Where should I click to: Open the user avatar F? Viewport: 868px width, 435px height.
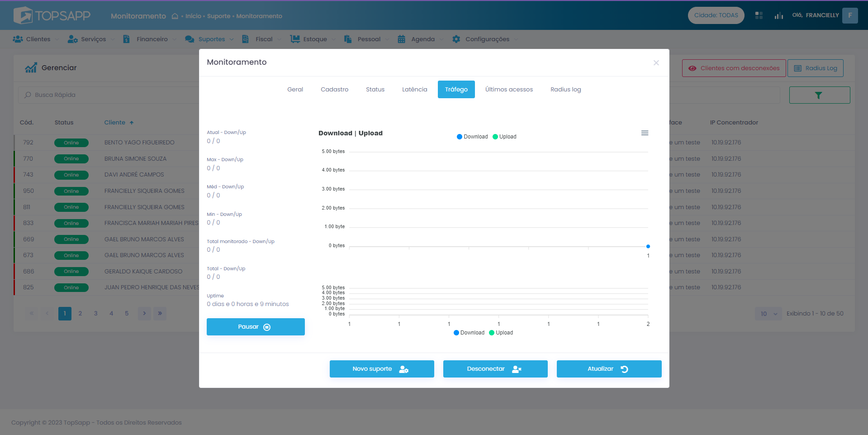click(x=850, y=15)
